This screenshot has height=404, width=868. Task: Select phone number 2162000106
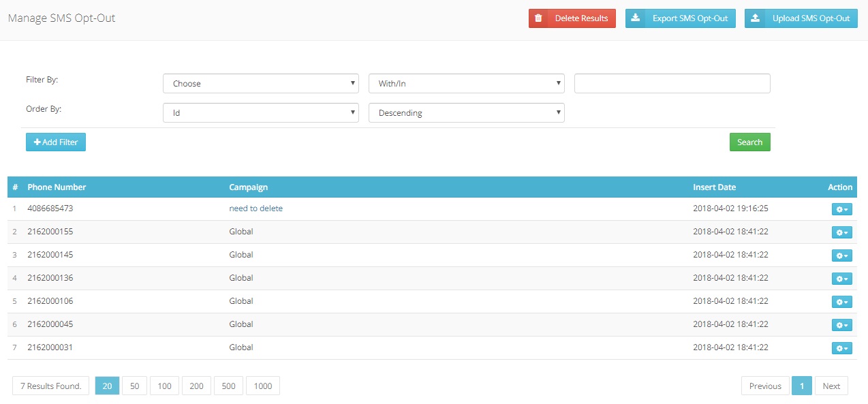coord(50,301)
